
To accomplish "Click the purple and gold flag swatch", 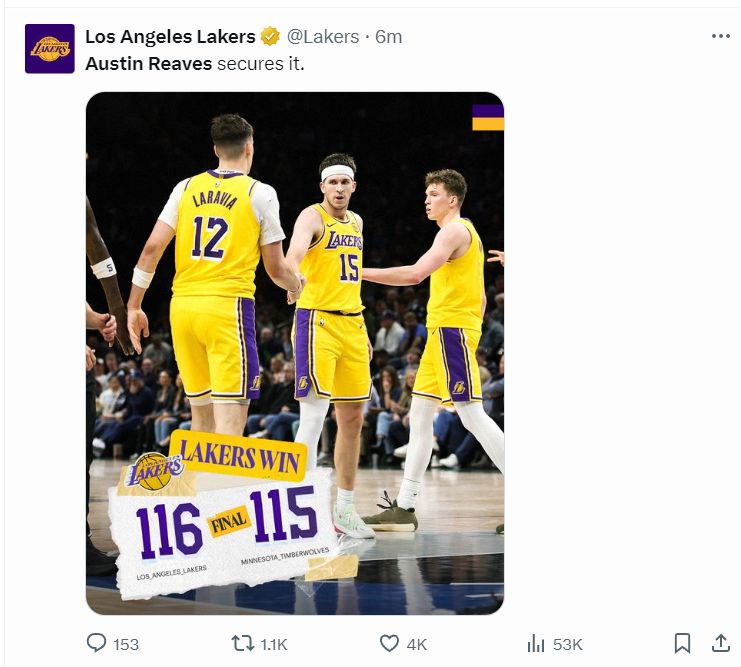I will pyautogui.click(x=487, y=117).
